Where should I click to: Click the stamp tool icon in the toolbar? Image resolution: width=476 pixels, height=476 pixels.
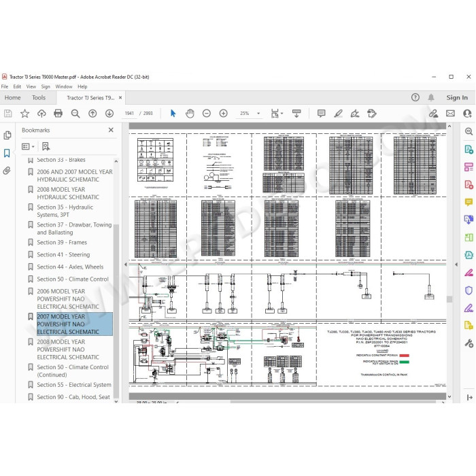click(371, 114)
